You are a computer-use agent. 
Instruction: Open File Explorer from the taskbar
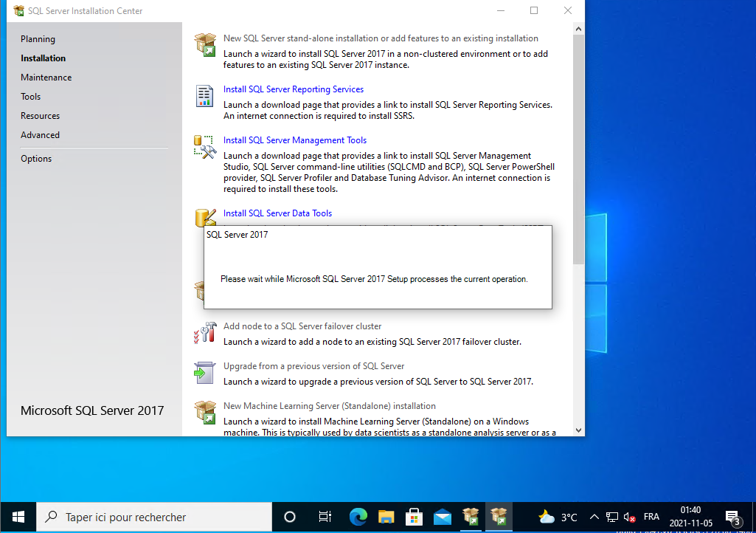pos(386,517)
